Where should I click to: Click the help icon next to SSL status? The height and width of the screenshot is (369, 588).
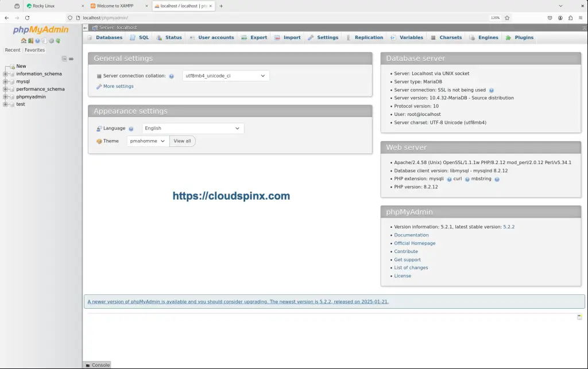pos(492,90)
